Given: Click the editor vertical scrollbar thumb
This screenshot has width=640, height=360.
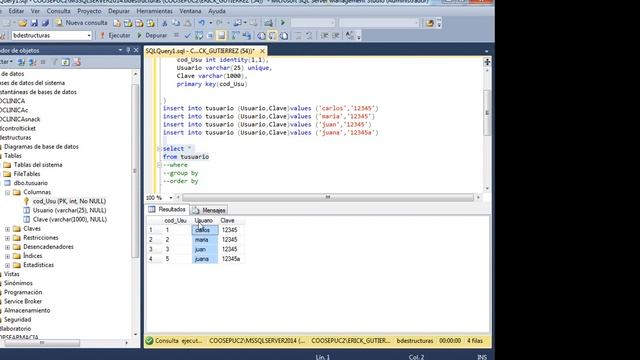Looking at the screenshot, I should click(487, 112).
